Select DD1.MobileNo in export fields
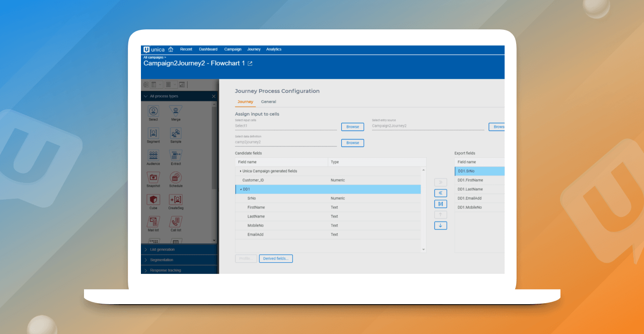The width and height of the screenshot is (644, 334). (480, 208)
